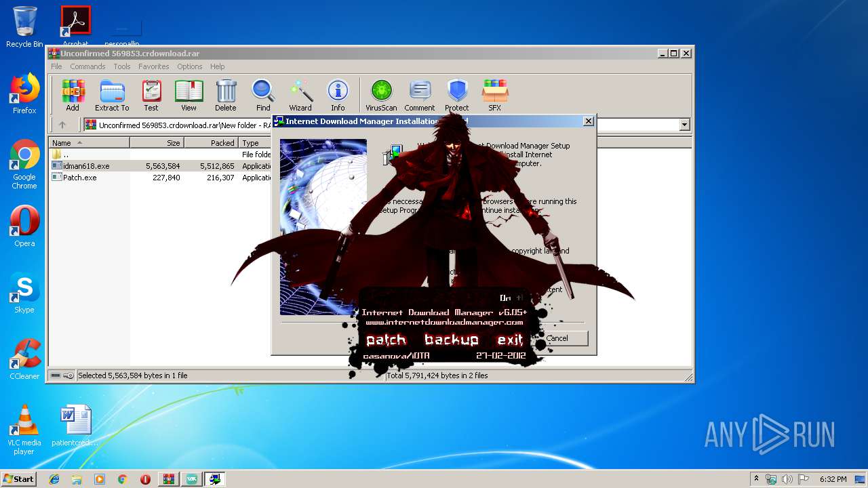The width and height of the screenshot is (868, 488).
Task: Click the volume speaker tray icon
Action: pyautogui.click(x=787, y=479)
